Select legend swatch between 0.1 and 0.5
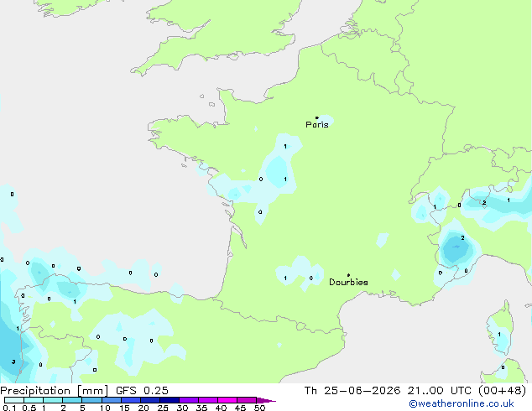 [x=14, y=400]
